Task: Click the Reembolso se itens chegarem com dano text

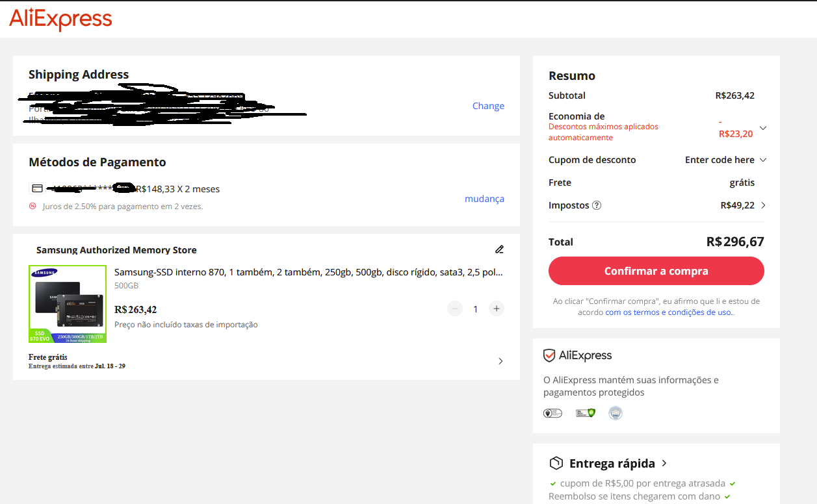Action: click(634, 496)
